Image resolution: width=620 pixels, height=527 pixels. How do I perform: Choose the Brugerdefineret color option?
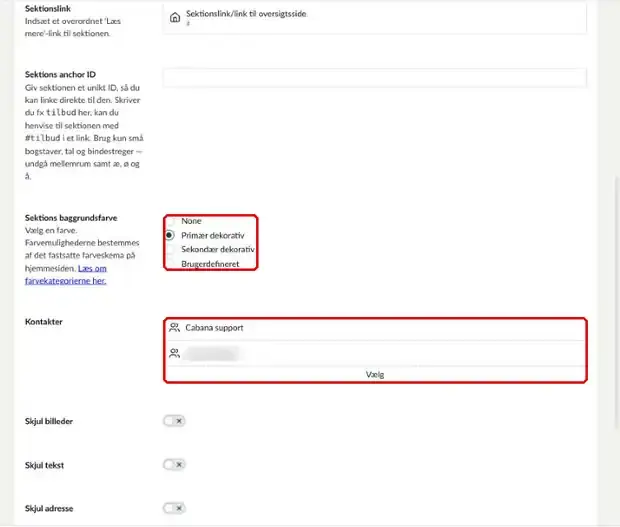click(x=170, y=264)
